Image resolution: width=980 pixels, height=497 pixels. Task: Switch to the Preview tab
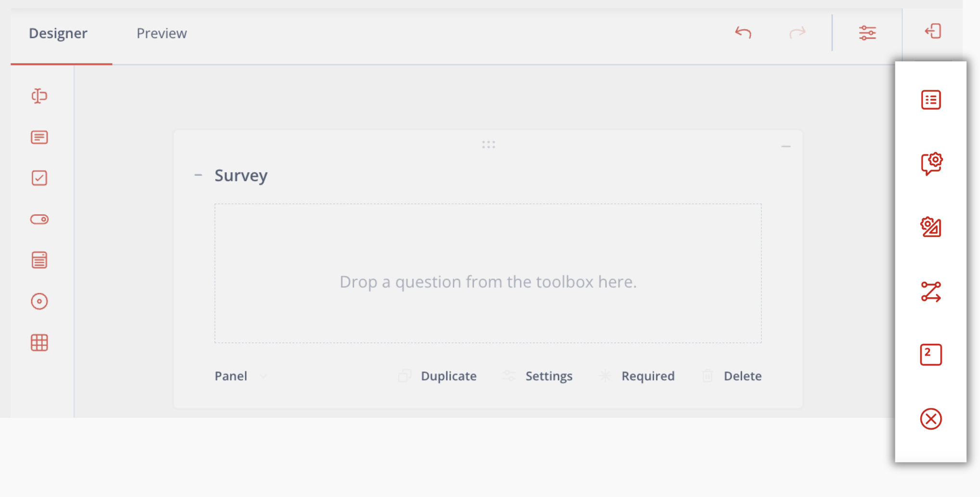162,33
